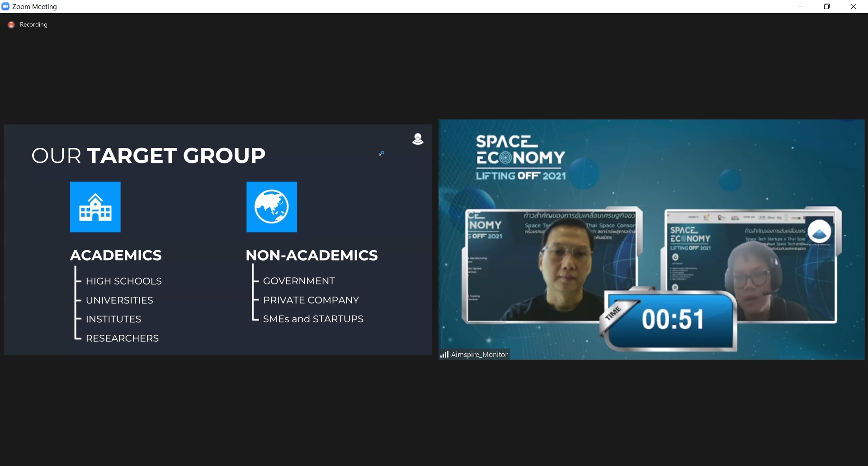Click the Non-Academics globe icon
Screen dimensions: 868x466
(x=272, y=207)
